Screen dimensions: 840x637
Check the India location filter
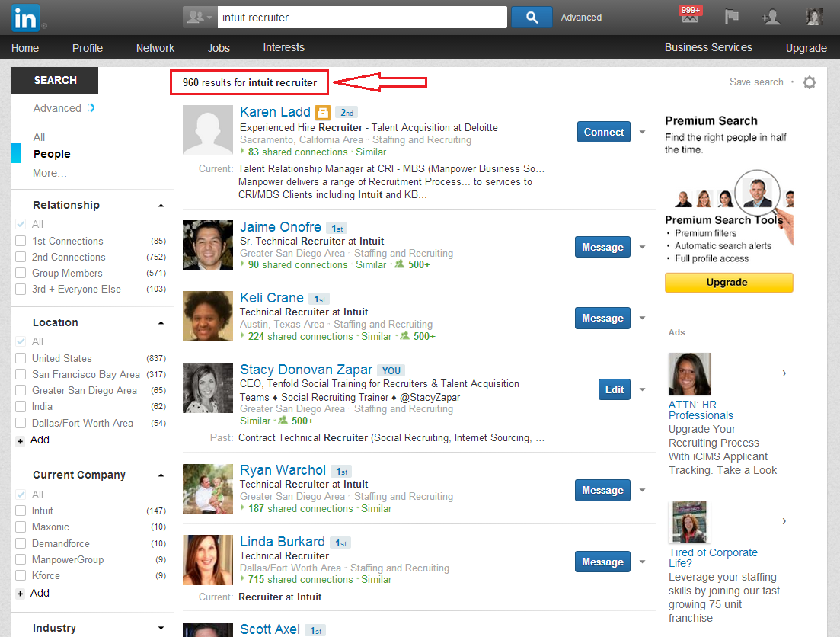coord(21,406)
